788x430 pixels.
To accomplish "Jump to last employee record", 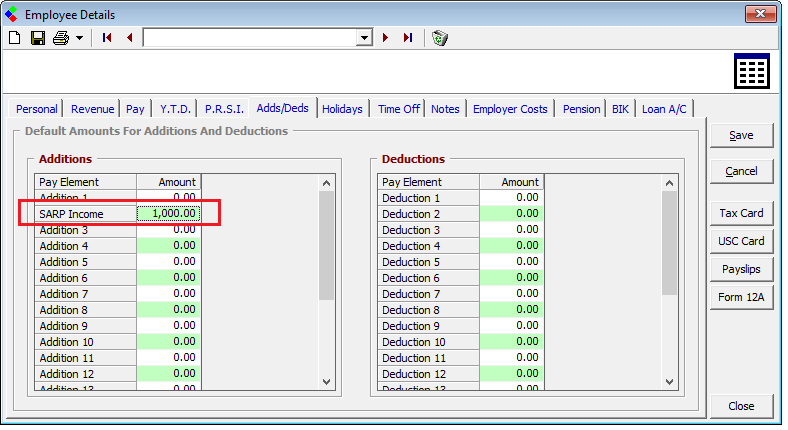I will (408, 38).
